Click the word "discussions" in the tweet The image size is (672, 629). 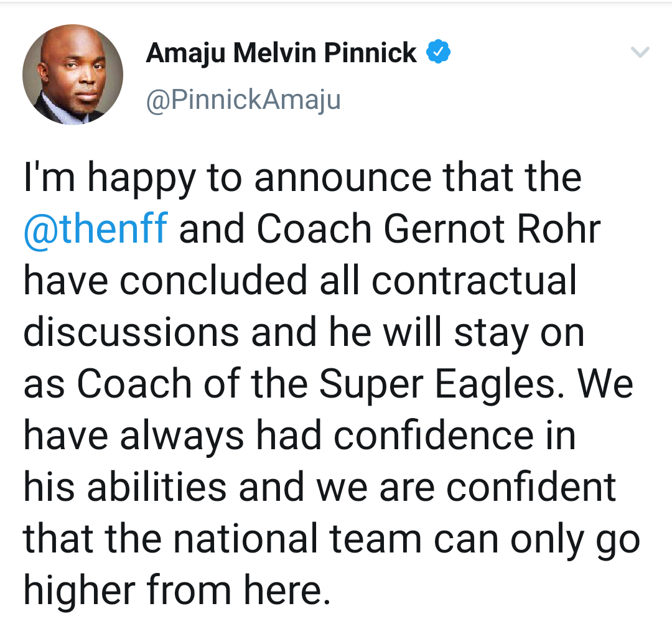pos(131,332)
